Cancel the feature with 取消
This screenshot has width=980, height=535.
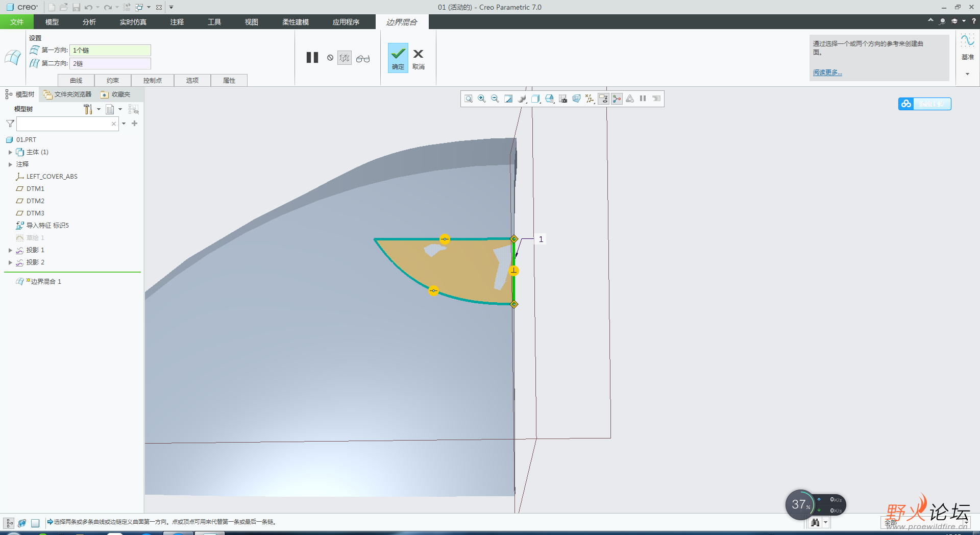coord(419,58)
